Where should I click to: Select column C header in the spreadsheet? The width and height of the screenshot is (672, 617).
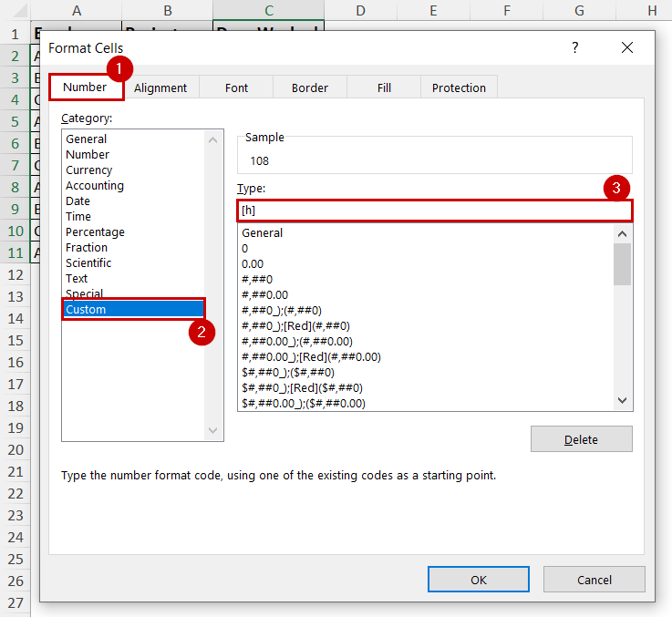[269, 10]
